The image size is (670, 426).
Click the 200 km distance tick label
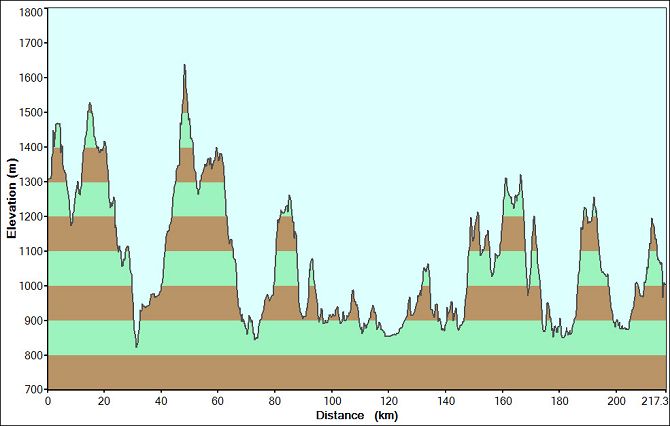coord(617,401)
